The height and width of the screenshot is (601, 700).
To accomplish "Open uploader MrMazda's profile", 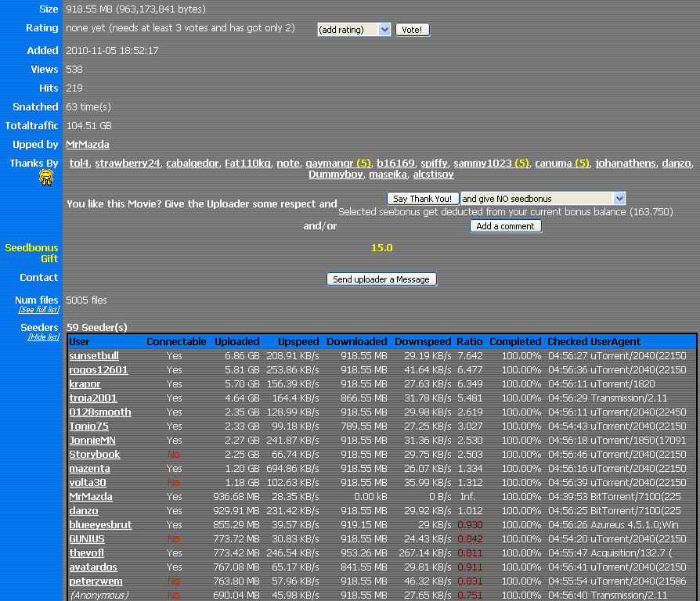I will coord(86,145).
